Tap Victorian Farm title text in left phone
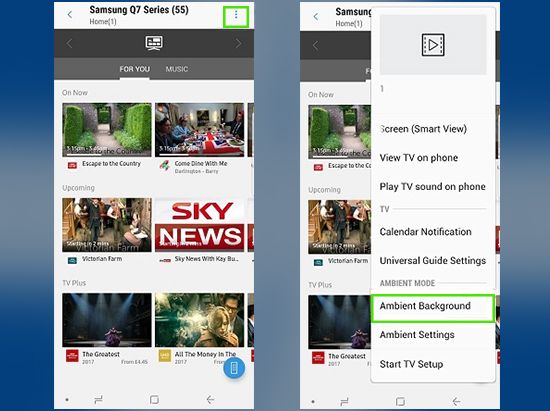The height and width of the screenshot is (411, 550). 102,259
